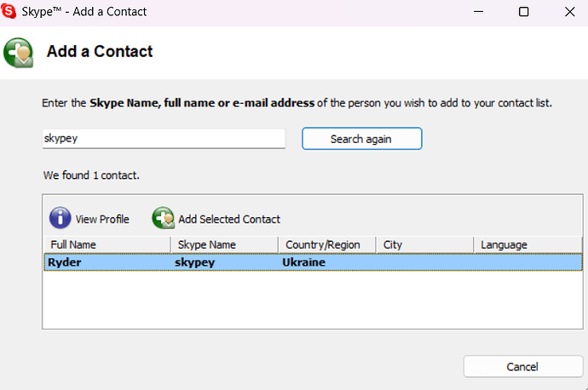Maximize the Skype dialog window

point(523,12)
